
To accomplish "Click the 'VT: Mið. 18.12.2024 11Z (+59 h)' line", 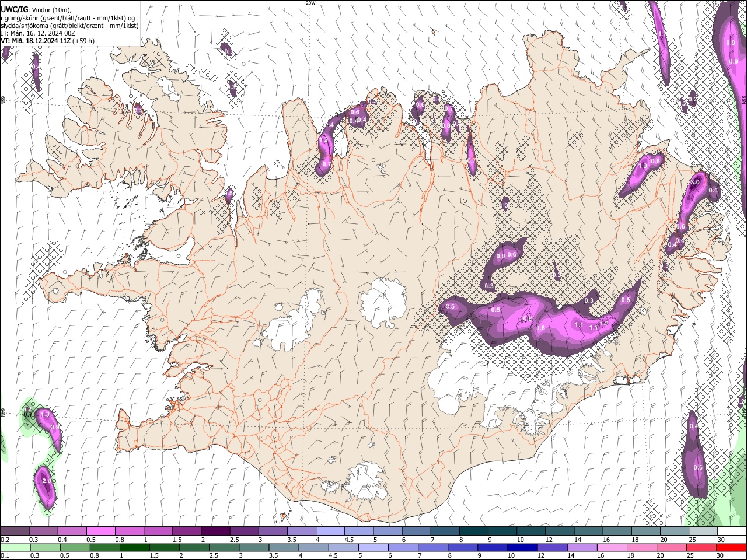I will point(48,41).
